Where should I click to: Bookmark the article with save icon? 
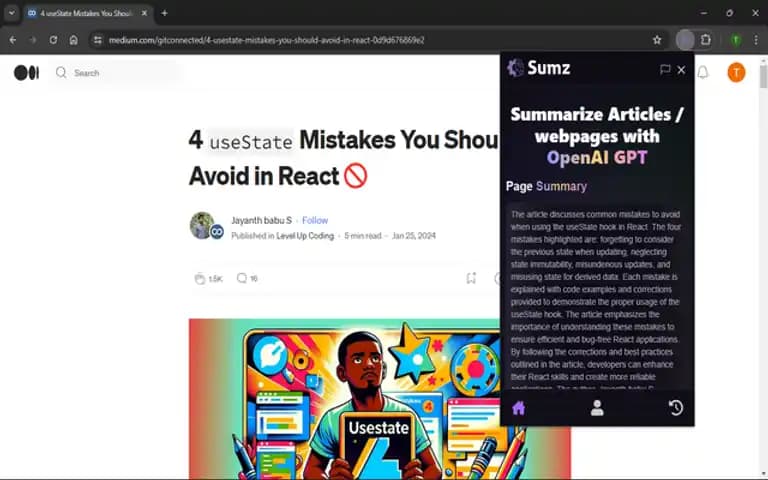tap(471, 278)
